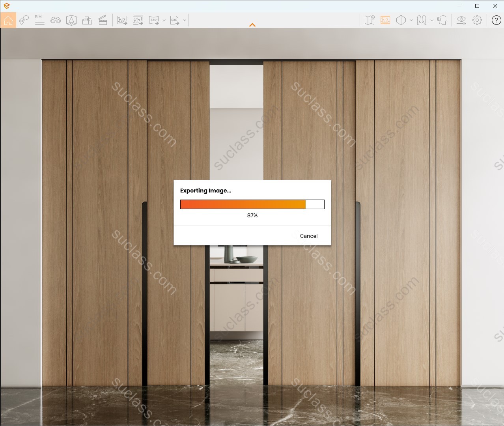Click the Exporting Image progress bar
The image size is (504, 426).
pos(252,204)
